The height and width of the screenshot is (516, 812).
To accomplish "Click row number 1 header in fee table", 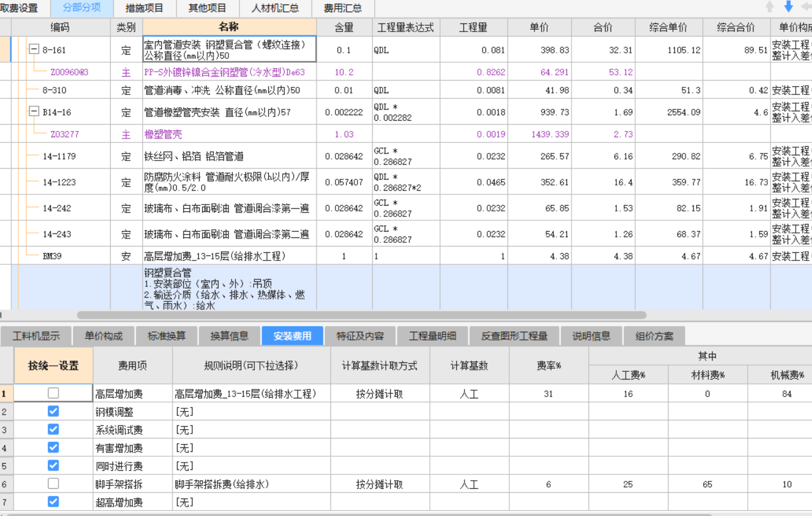I will [7, 394].
